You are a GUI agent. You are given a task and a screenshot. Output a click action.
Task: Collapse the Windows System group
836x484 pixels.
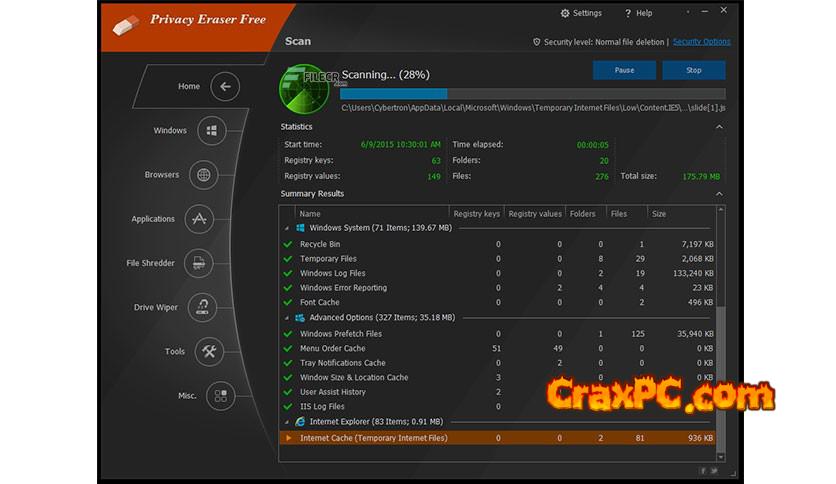pyautogui.click(x=287, y=228)
